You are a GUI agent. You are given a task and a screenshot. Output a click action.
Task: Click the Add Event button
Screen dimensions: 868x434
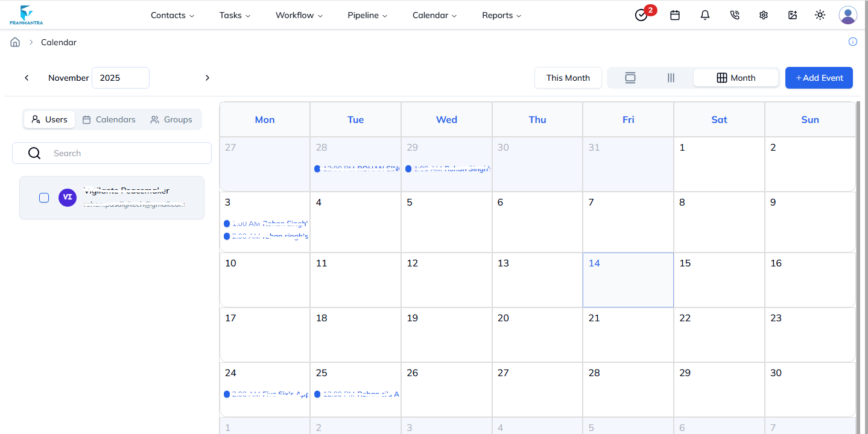click(x=819, y=77)
